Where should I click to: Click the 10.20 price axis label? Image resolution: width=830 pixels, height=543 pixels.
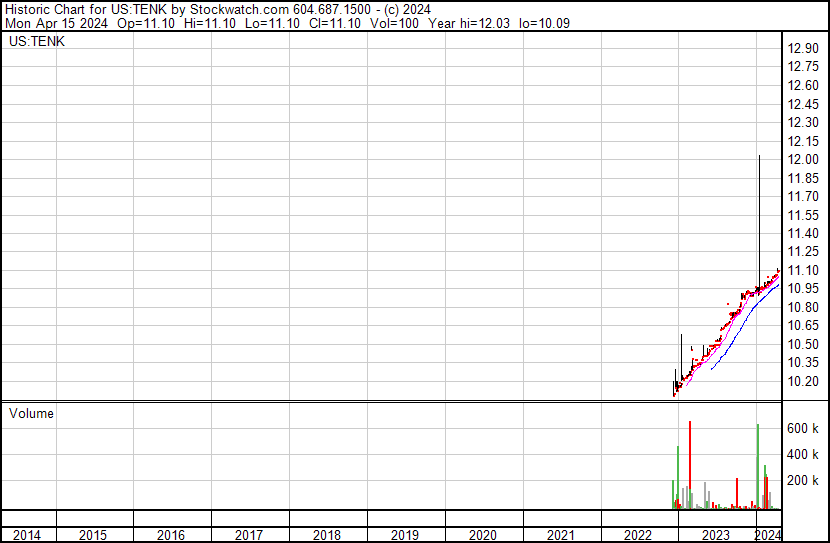coord(804,382)
